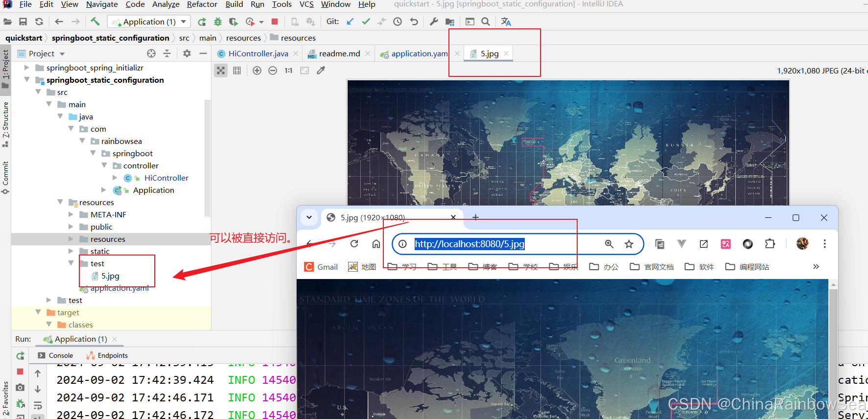Toggle the grid display in image viewer
Image resolution: width=868 pixels, height=419 pixels.
tap(237, 70)
